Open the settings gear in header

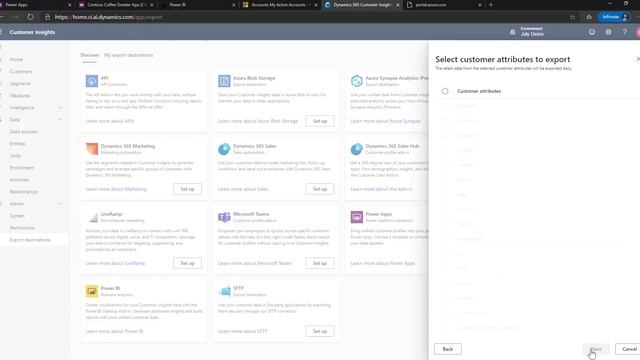[x=608, y=32]
